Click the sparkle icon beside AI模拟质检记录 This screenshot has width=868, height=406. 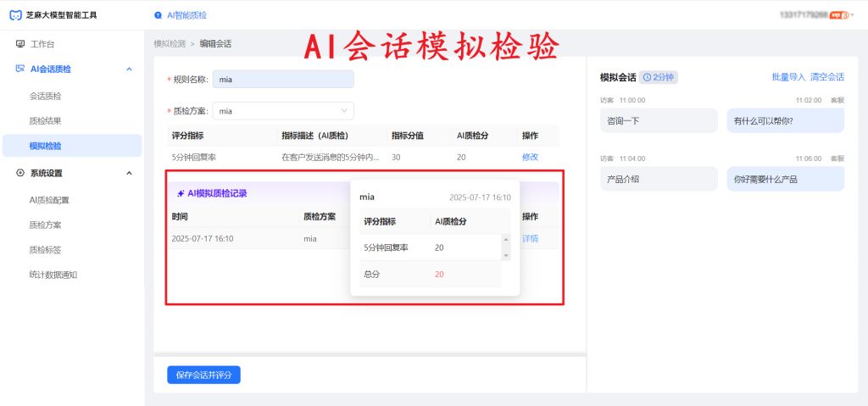(181, 193)
